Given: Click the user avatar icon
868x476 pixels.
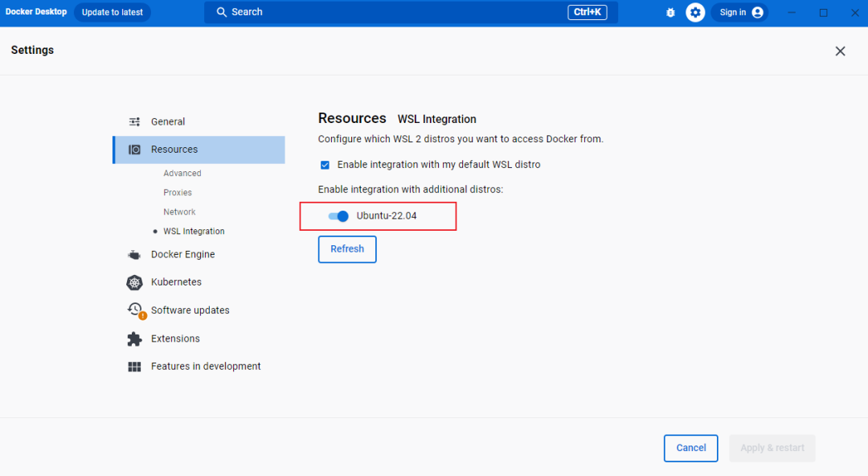Looking at the screenshot, I should click(757, 12).
